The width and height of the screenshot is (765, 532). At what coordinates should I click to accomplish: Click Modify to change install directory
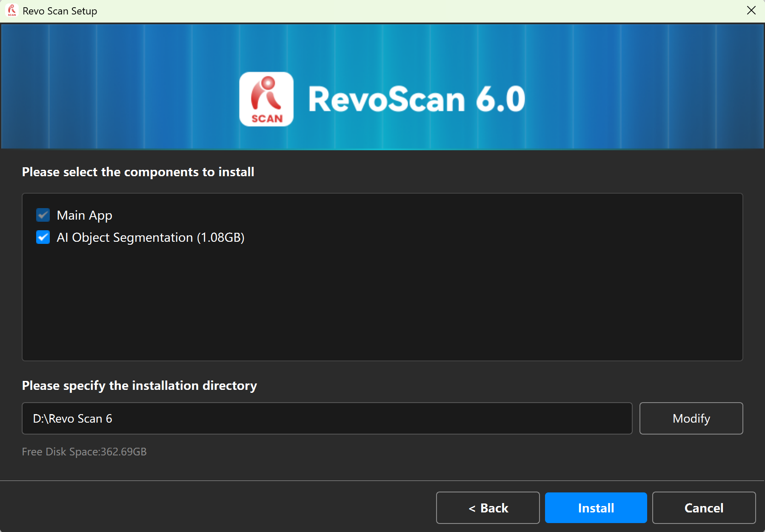tap(691, 418)
